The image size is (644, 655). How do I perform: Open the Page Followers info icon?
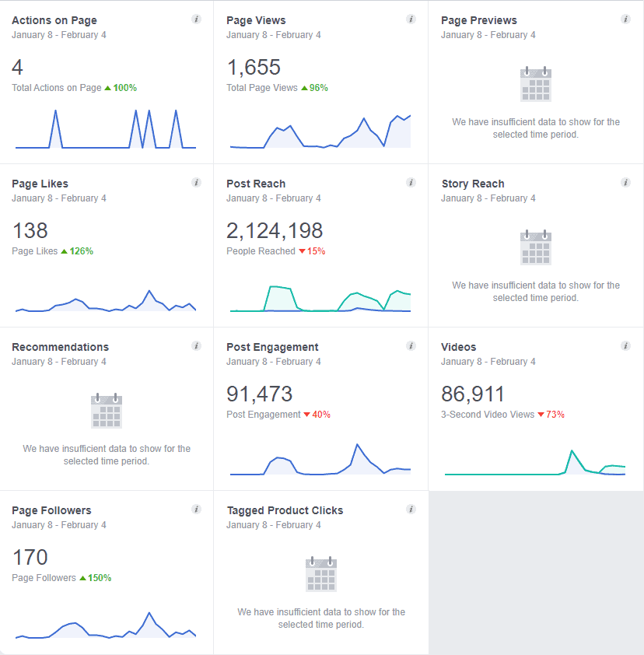196,510
